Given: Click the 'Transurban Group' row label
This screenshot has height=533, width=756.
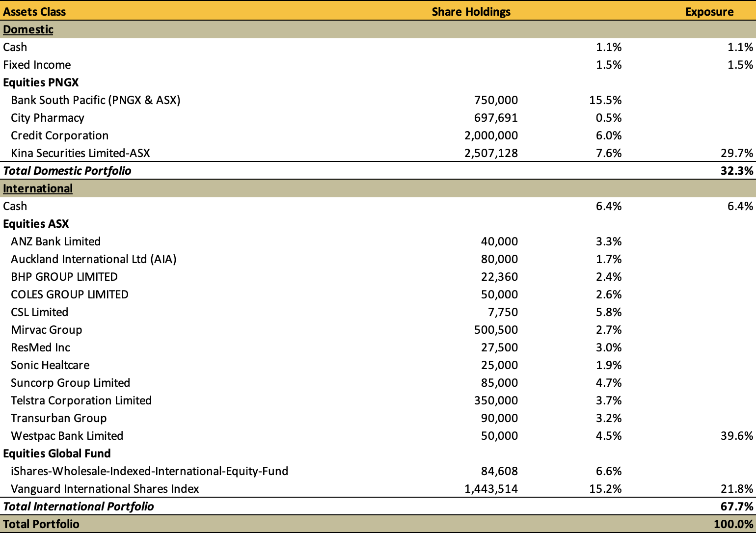Looking at the screenshot, I should (59, 418).
